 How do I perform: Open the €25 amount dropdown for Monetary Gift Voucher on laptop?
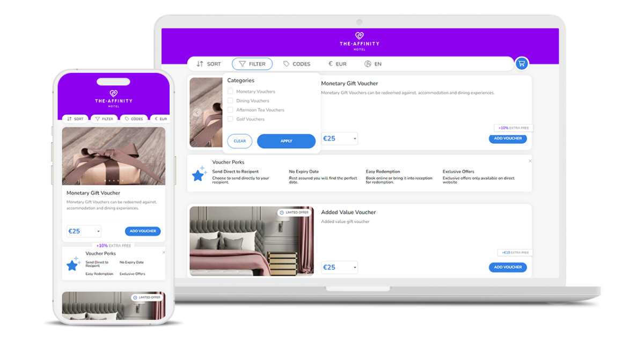340,138
